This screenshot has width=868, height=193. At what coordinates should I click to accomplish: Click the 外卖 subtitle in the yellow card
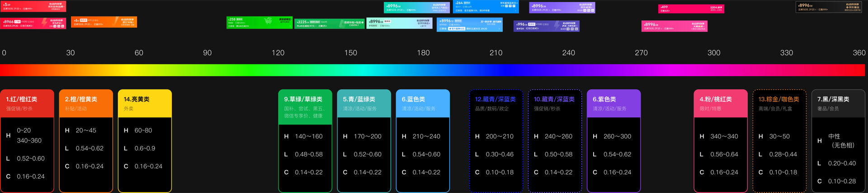128,109
